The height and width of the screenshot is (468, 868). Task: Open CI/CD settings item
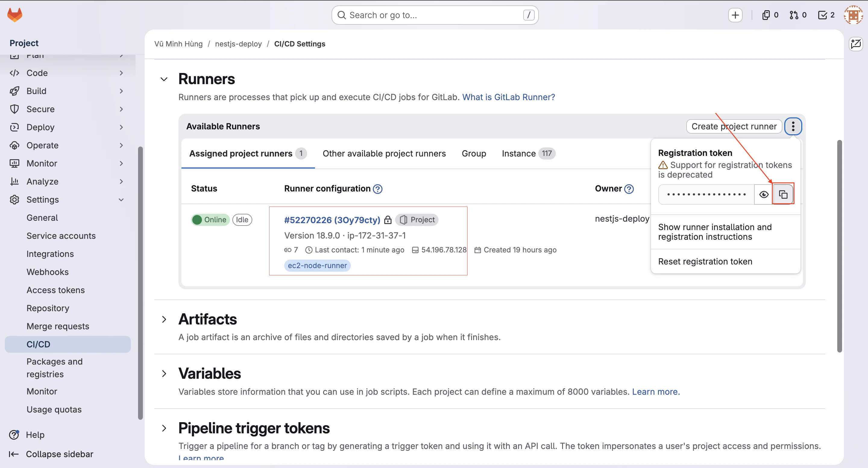pyautogui.click(x=68, y=344)
